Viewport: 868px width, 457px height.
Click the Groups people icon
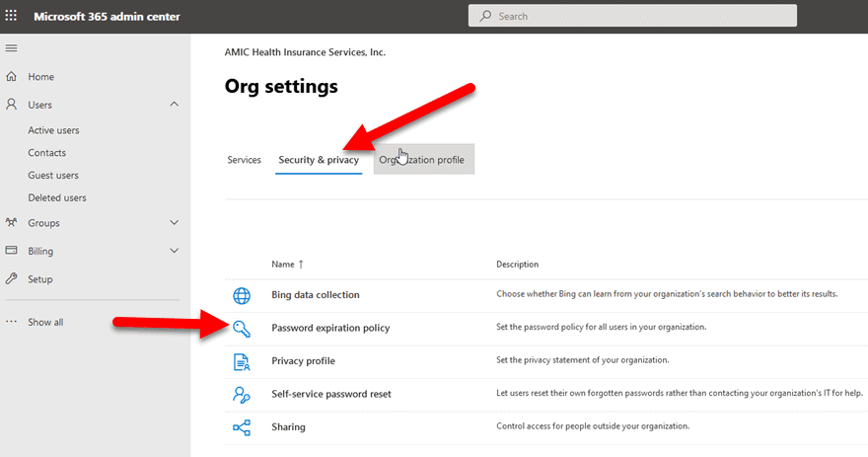(11, 223)
